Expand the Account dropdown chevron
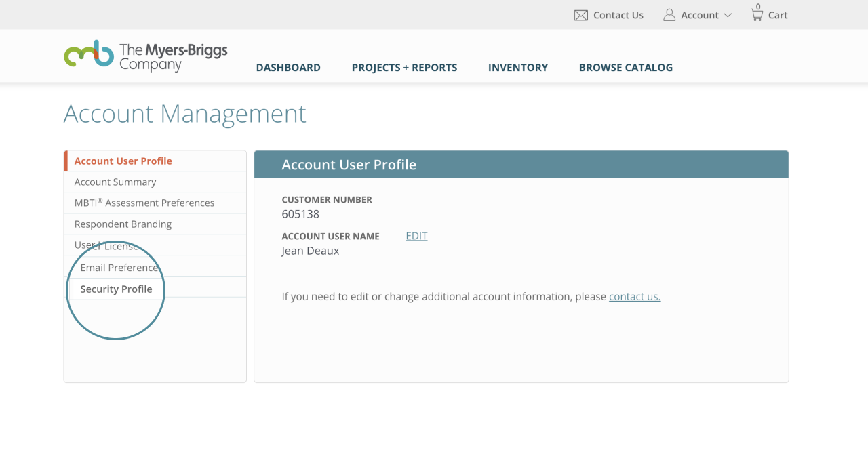 point(728,15)
